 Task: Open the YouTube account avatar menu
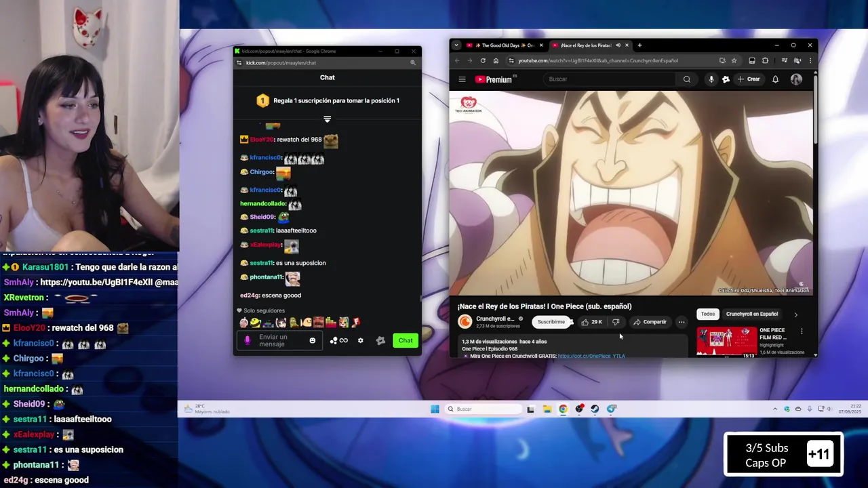(796, 79)
